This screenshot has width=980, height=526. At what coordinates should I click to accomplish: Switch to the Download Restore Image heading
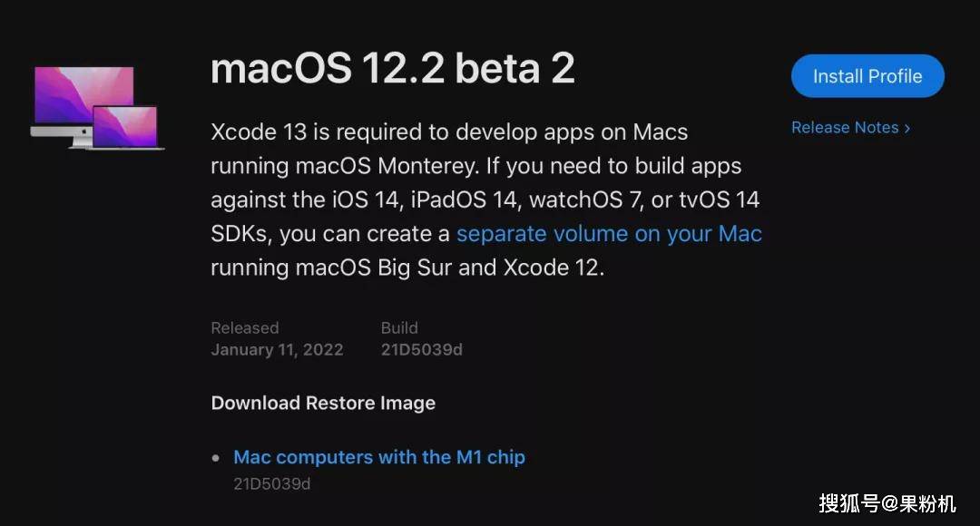click(323, 403)
